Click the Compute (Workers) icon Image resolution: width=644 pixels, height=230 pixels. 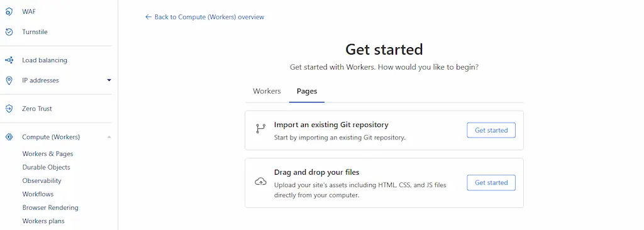click(x=9, y=137)
